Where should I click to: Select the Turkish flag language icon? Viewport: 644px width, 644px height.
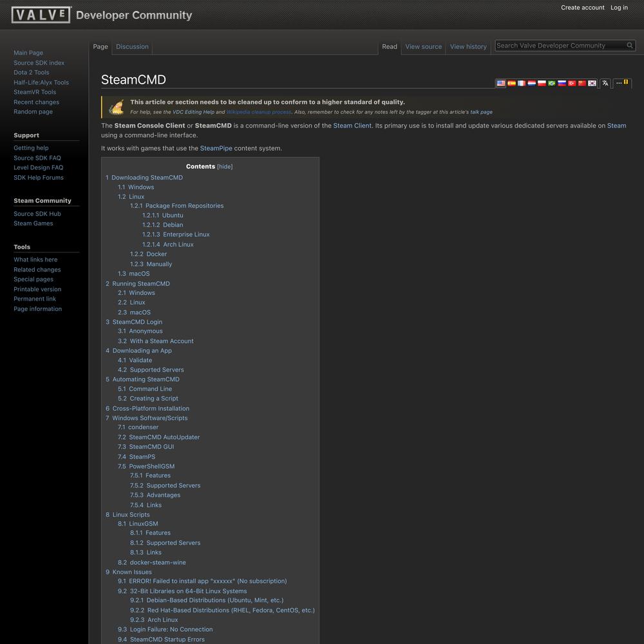572,83
